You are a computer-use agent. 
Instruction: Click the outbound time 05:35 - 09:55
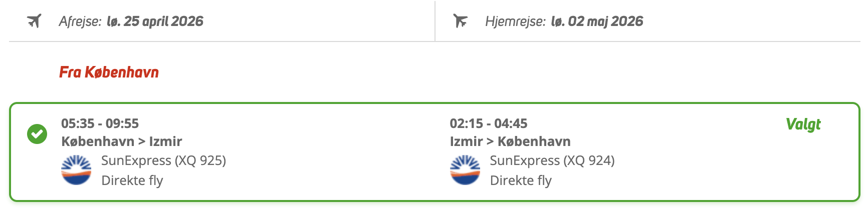coord(100,123)
